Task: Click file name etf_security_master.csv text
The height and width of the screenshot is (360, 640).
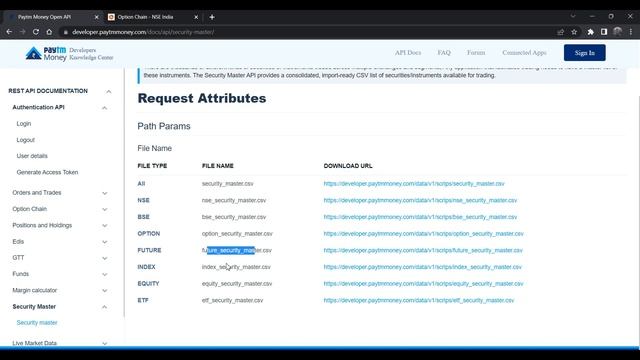Action: [x=232, y=300]
